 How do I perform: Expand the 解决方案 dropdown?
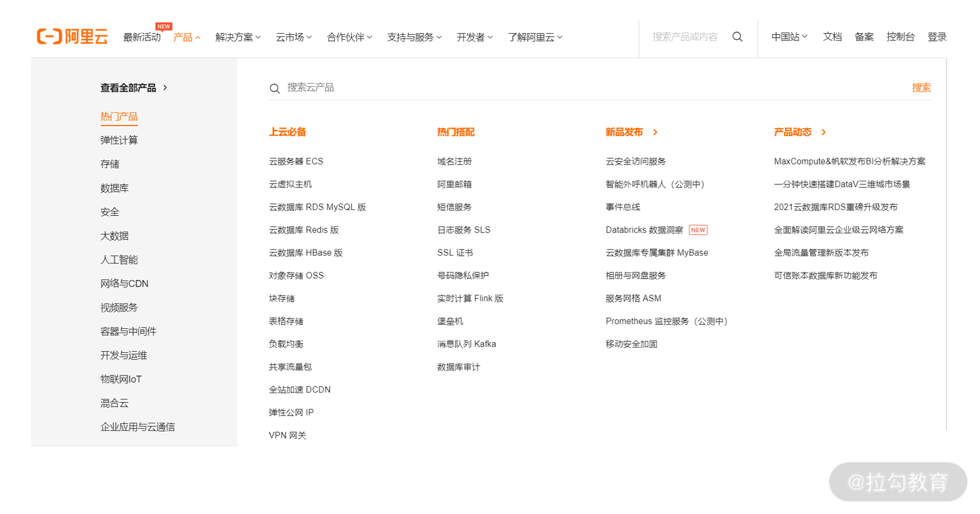tap(238, 37)
